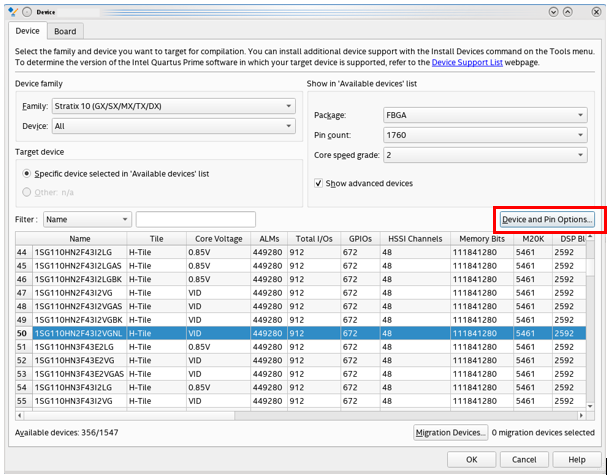This screenshot has width=609, height=476.
Task: Open Device and Pin Options
Action: (547, 219)
